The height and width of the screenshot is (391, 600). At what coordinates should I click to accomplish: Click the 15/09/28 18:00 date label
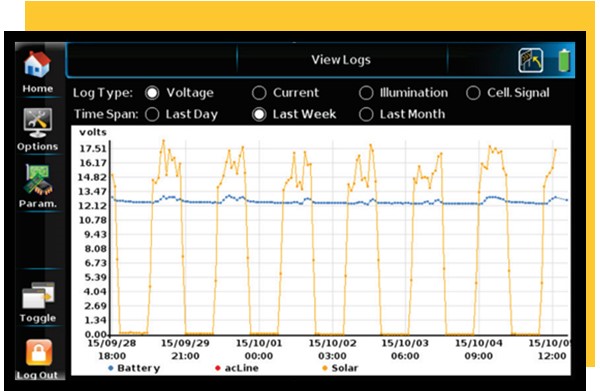pyautogui.click(x=112, y=349)
